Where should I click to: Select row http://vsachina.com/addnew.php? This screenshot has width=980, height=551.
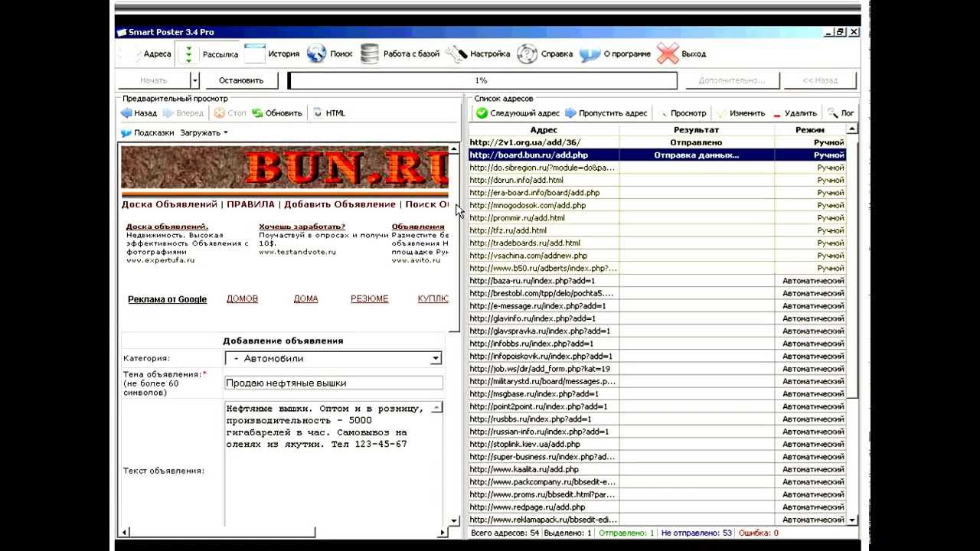tap(657, 256)
